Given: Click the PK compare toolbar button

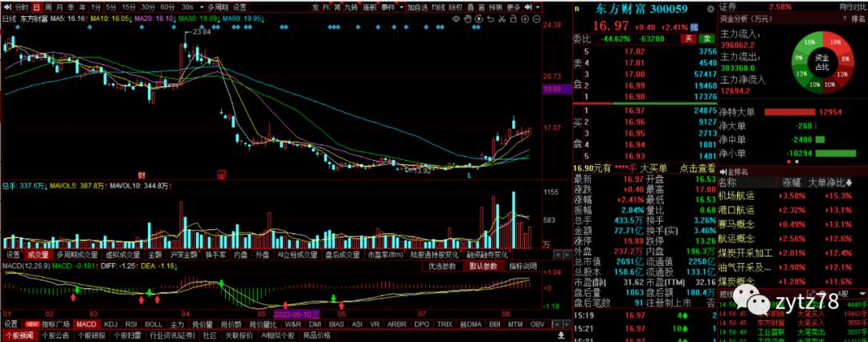Looking at the screenshot, I should [x=326, y=7].
